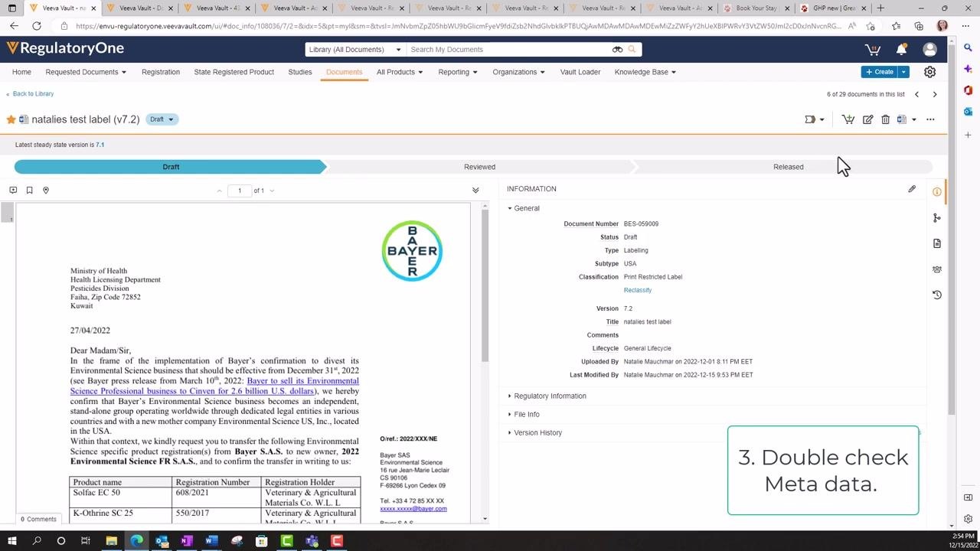Image resolution: width=980 pixels, height=551 pixels.
Task: Click the 0 Comments indicator
Action: coord(38,519)
